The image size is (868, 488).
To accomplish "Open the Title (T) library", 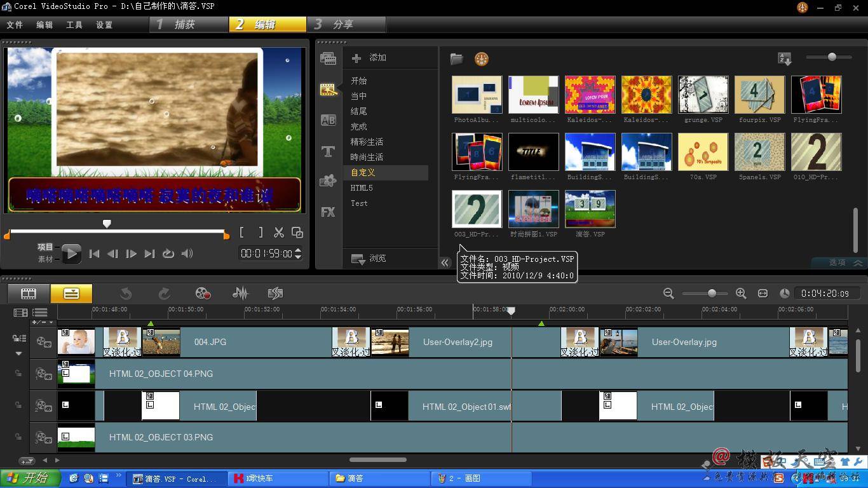I will [328, 151].
